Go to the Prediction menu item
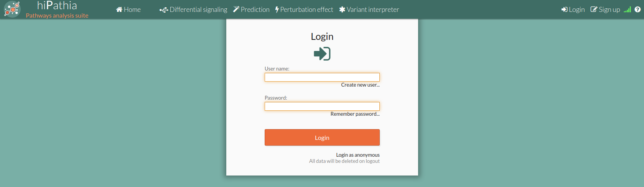 pos(251,10)
